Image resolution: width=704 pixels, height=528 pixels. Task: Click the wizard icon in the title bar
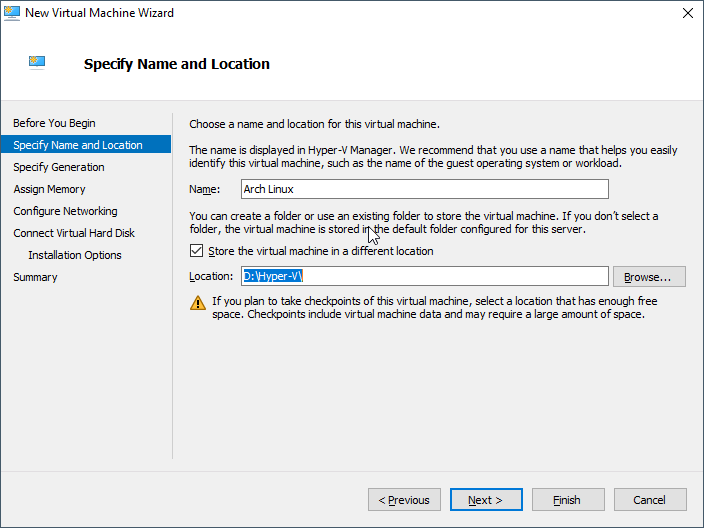click(x=13, y=13)
